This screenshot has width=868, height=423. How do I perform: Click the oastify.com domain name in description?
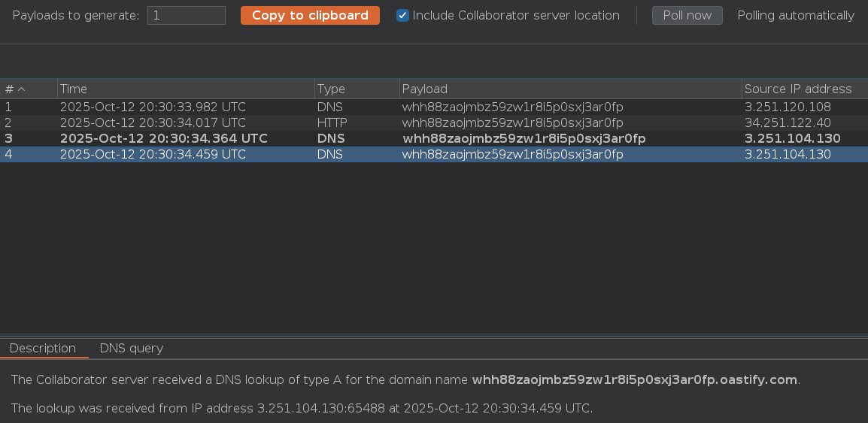[634, 380]
